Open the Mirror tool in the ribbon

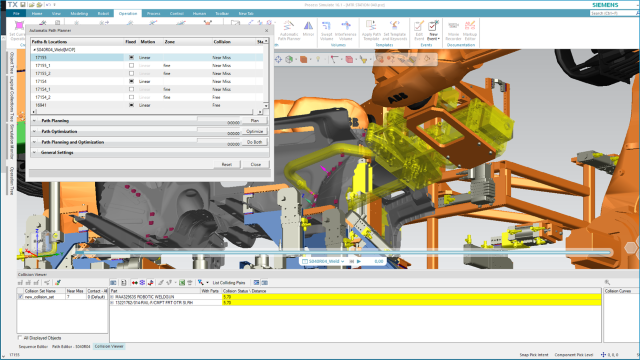point(308,29)
